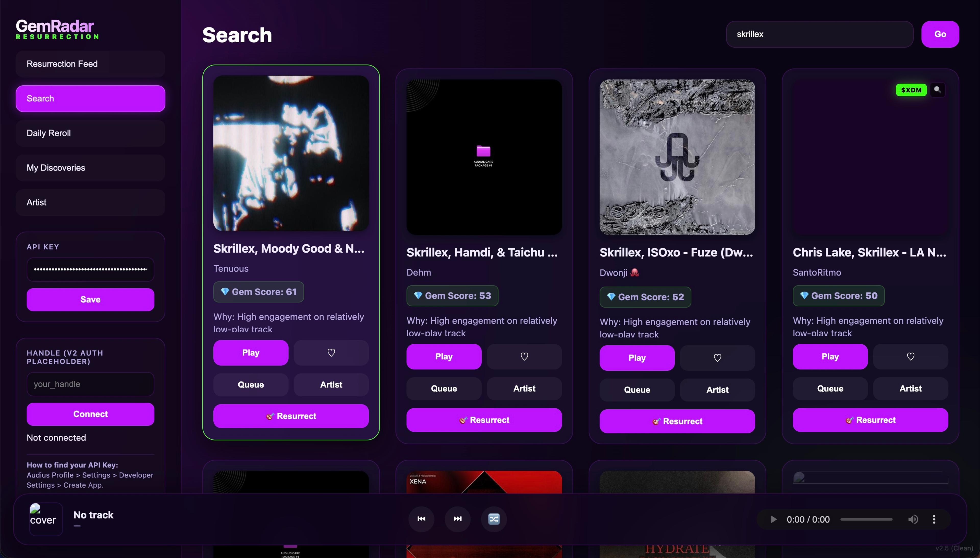Adjust the audio seek progress bar

tap(866, 519)
